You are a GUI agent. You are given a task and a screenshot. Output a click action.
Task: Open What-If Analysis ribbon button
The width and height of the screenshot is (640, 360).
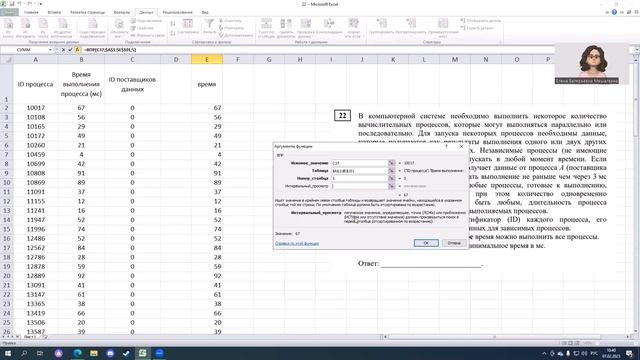[353, 28]
